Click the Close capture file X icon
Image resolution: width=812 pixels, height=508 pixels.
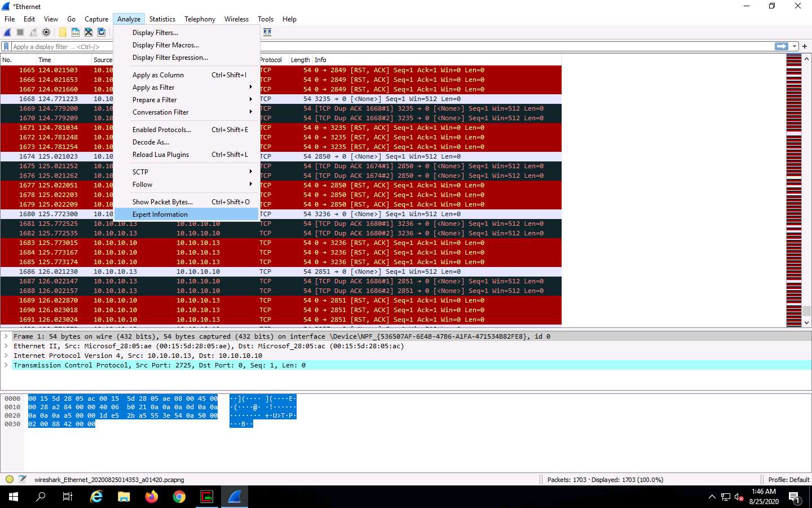pos(89,32)
